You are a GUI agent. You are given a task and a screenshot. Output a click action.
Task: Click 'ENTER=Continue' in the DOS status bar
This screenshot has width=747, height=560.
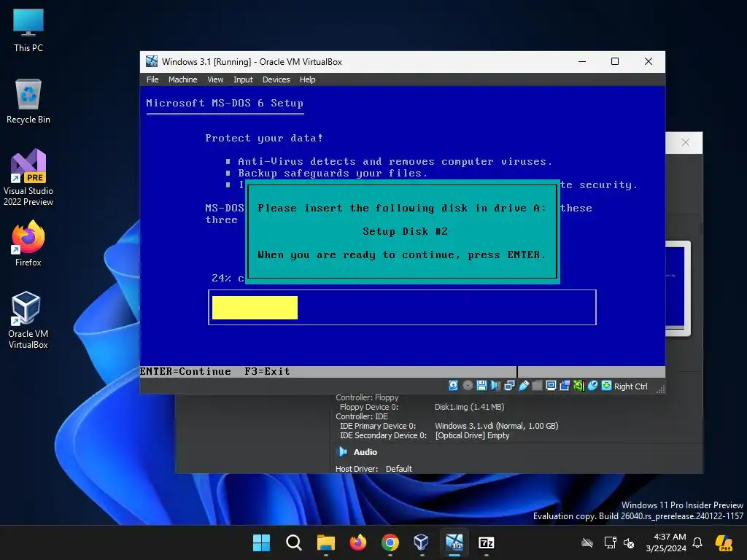pos(185,371)
